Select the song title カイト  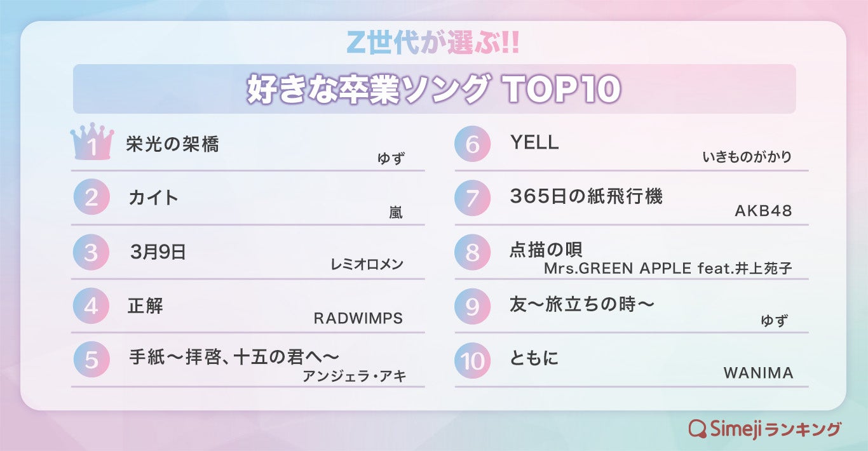click(153, 198)
